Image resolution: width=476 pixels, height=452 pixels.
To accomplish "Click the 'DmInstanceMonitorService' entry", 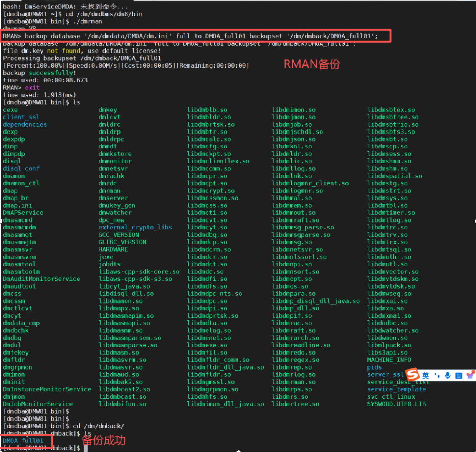I will tap(47, 389).
